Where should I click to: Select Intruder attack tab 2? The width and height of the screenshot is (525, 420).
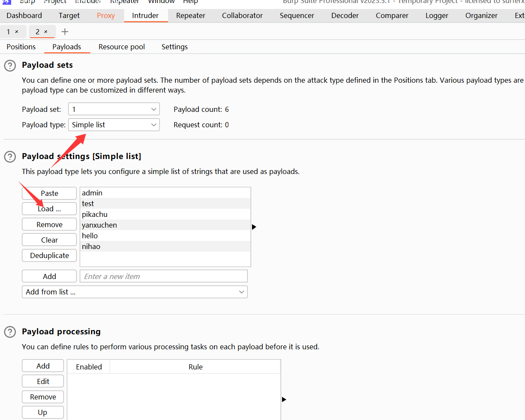(x=37, y=32)
